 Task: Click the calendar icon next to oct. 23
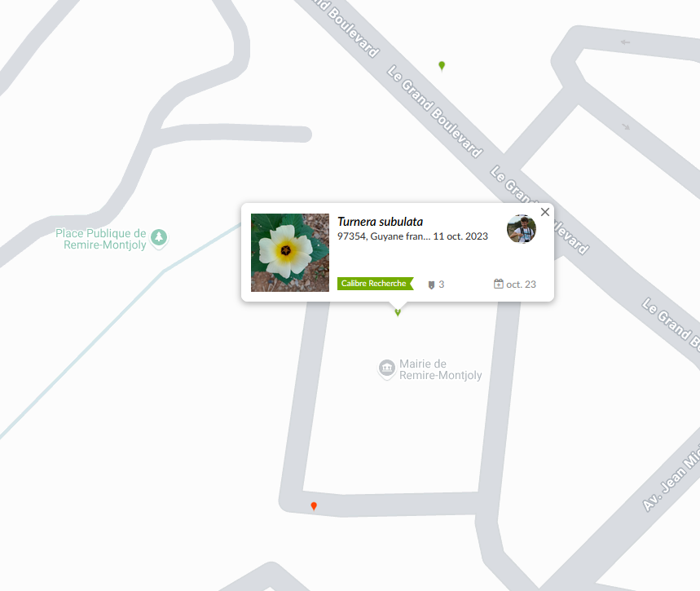tap(498, 284)
